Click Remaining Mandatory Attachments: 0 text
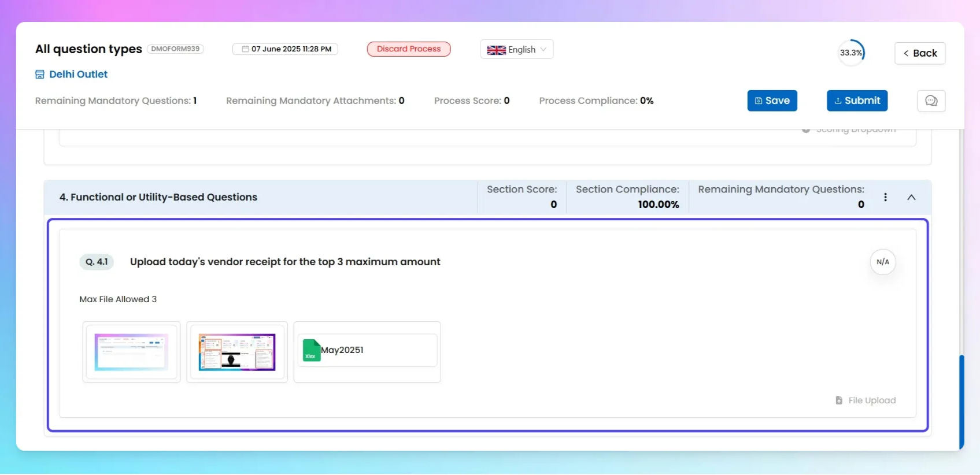The height and width of the screenshot is (475, 980). [x=315, y=101]
